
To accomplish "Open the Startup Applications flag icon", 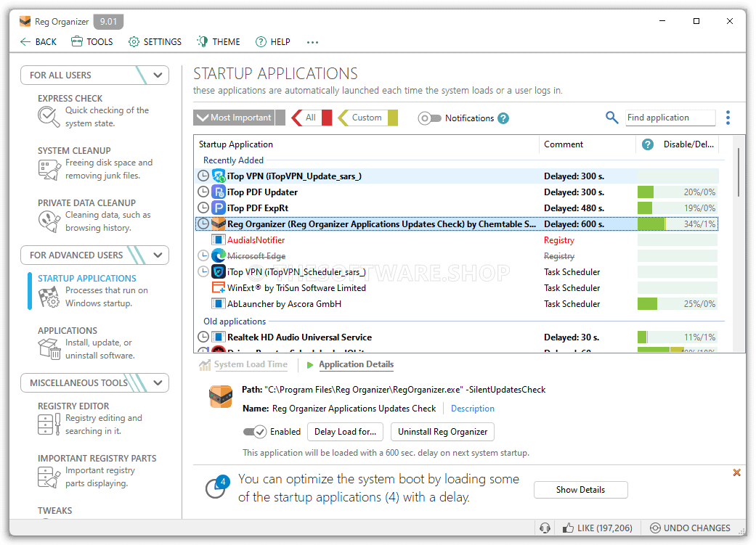I will (49, 297).
